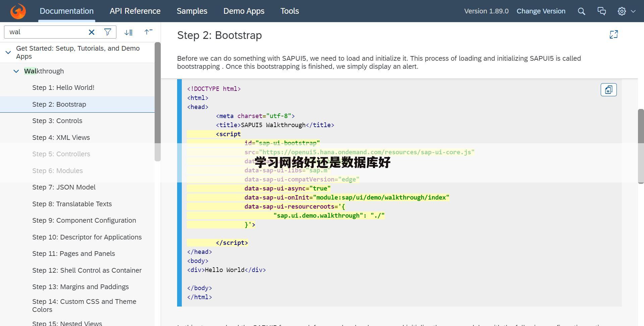Screen dimensions: 644x326
Task: Select Walkthrough in the tree
Action: pyautogui.click(x=44, y=71)
